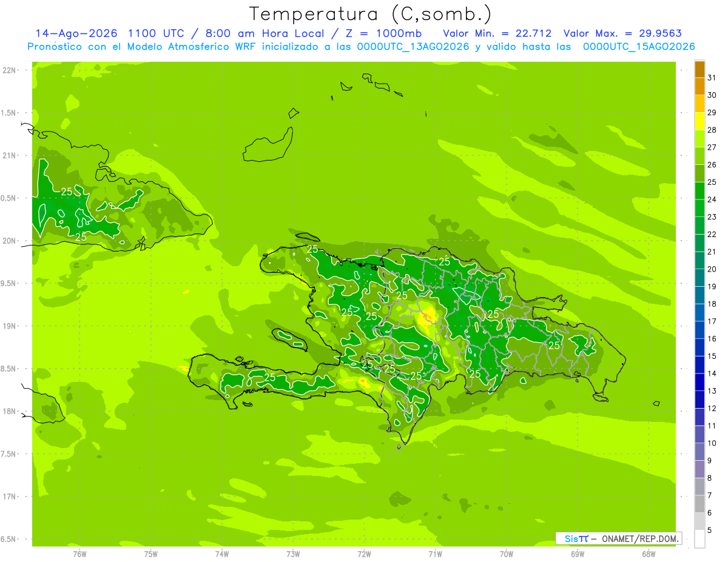
Task: Click the '75W' longitude label
Action: 151,554
